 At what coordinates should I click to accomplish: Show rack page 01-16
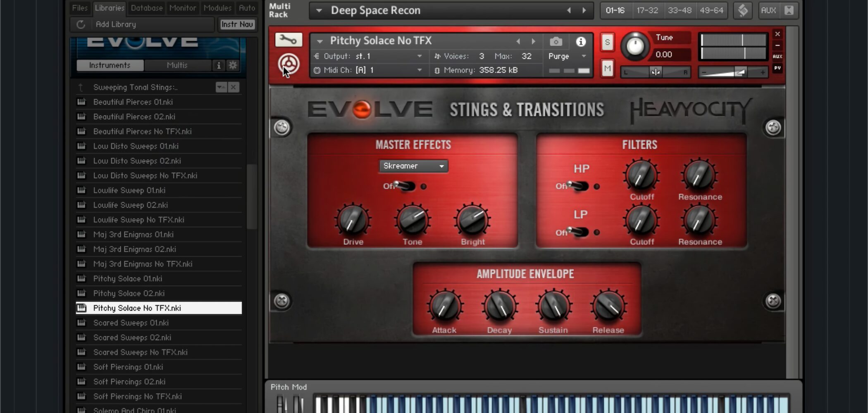click(x=615, y=10)
